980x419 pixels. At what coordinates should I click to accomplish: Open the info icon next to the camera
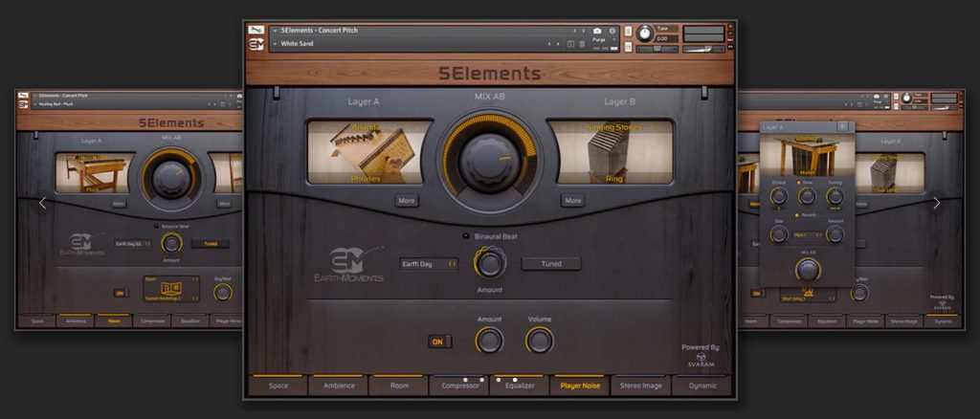coord(612,31)
